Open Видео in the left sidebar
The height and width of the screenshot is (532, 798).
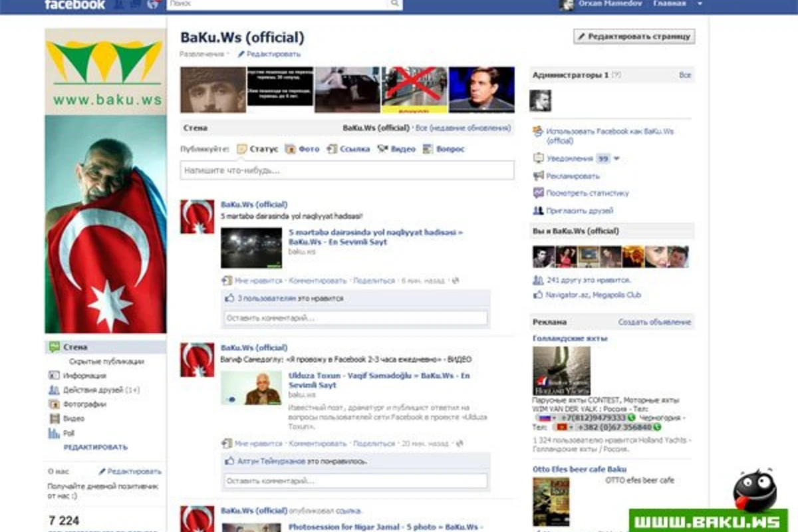66,419
